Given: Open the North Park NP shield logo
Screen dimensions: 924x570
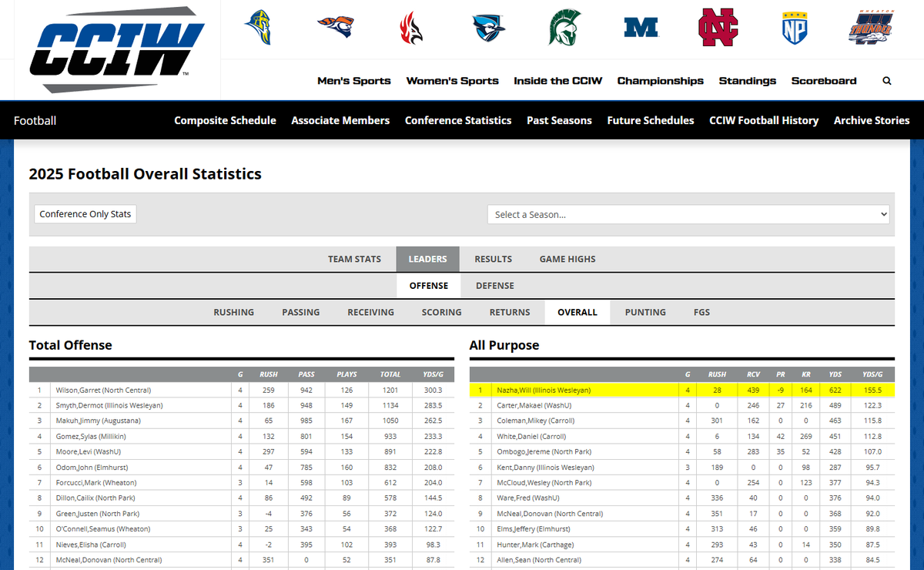Looking at the screenshot, I should pos(794,27).
